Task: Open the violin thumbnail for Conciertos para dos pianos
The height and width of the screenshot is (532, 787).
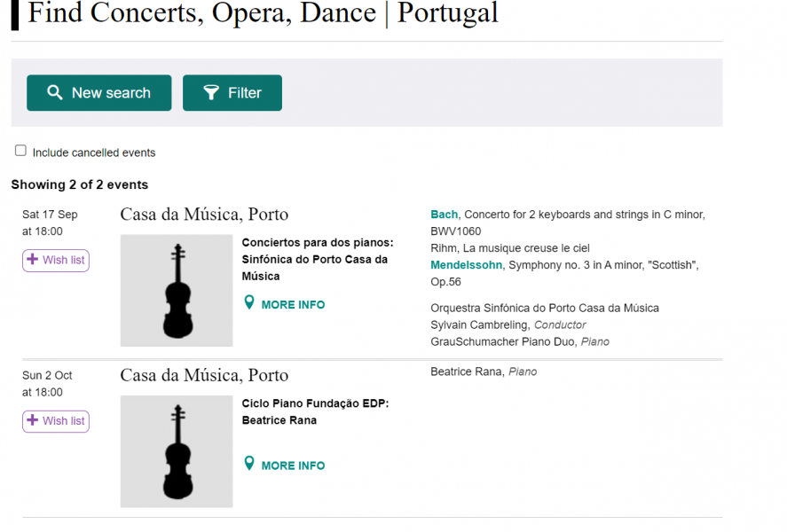Action: [x=177, y=291]
